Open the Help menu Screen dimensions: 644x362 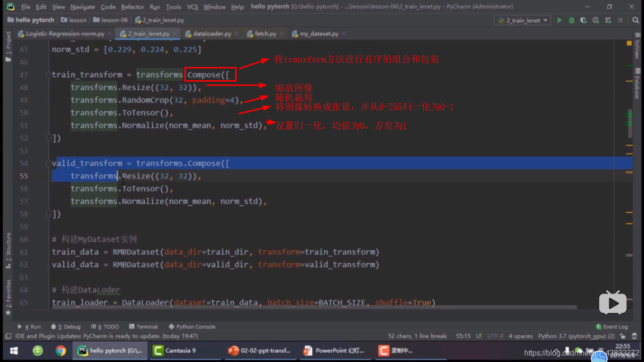(238, 7)
